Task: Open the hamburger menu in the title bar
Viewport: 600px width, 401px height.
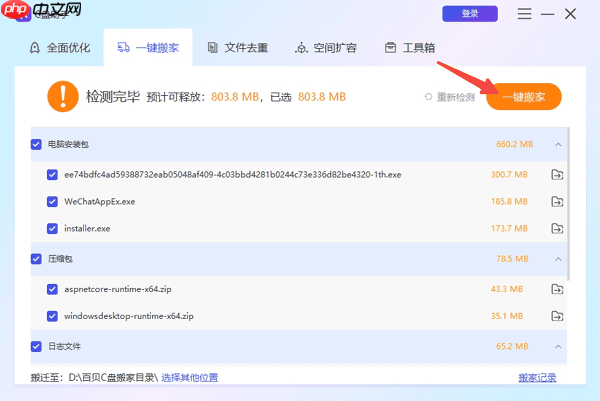Action: tap(525, 14)
